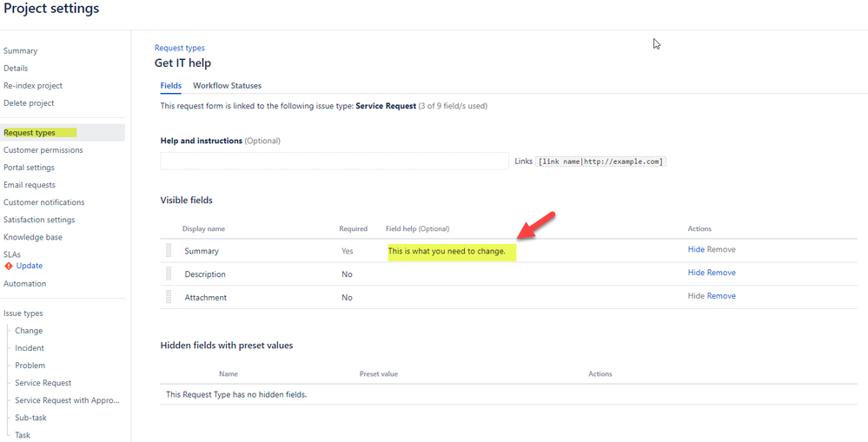Open the Request types breadcrumb link
The height and width of the screenshot is (442, 868).
tap(179, 48)
